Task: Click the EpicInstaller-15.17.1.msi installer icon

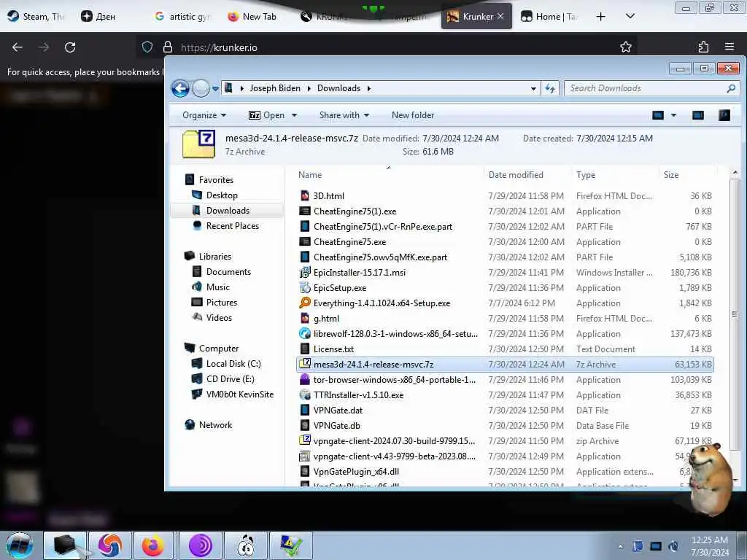Action: coord(305,273)
